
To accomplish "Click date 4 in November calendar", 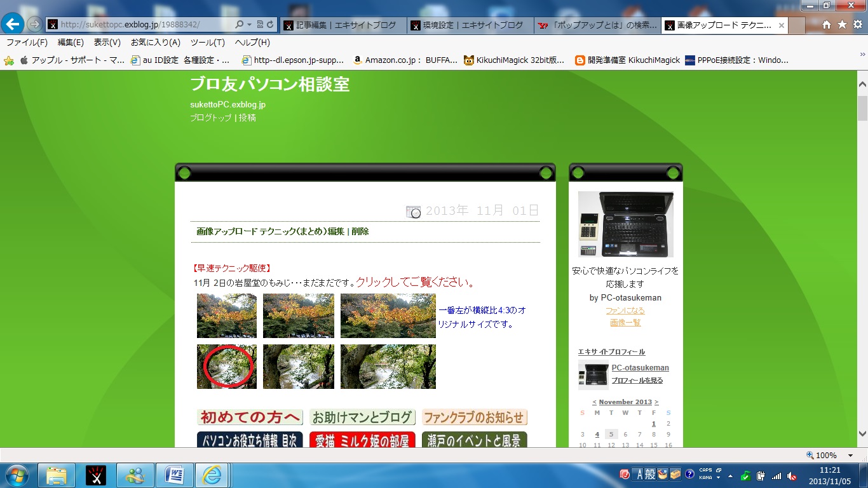I will pyautogui.click(x=597, y=435).
